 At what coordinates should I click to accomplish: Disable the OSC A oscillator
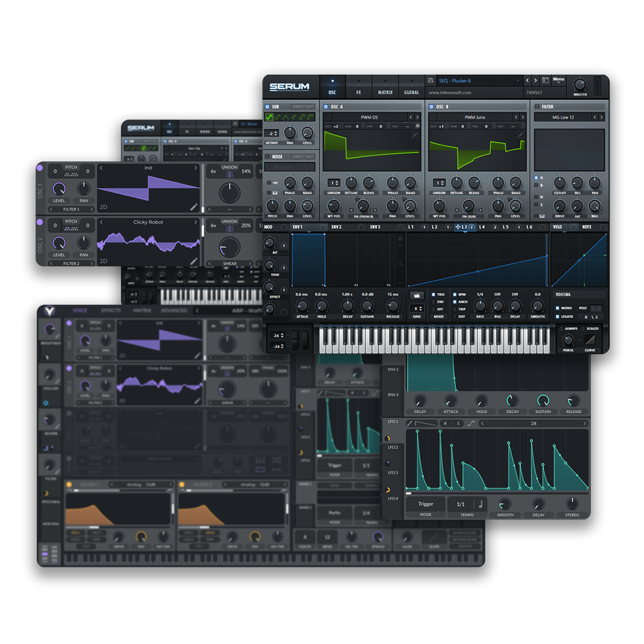click(326, 107)
